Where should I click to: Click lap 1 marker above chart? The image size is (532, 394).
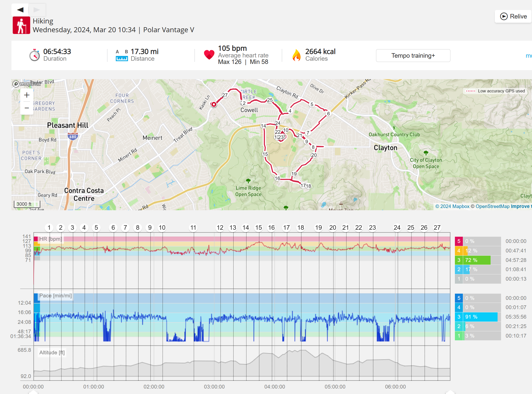[49, 227]
